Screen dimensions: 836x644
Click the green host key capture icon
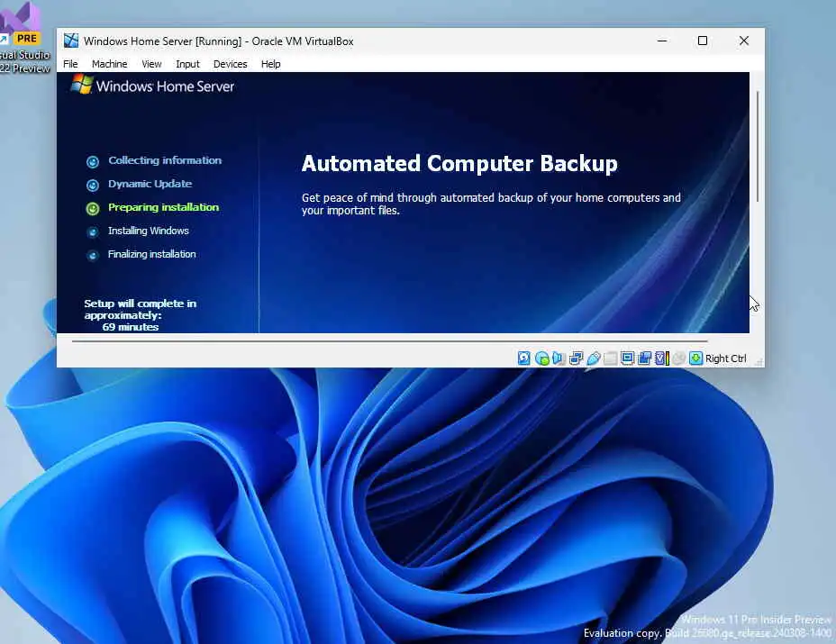(x=695, y=358)
